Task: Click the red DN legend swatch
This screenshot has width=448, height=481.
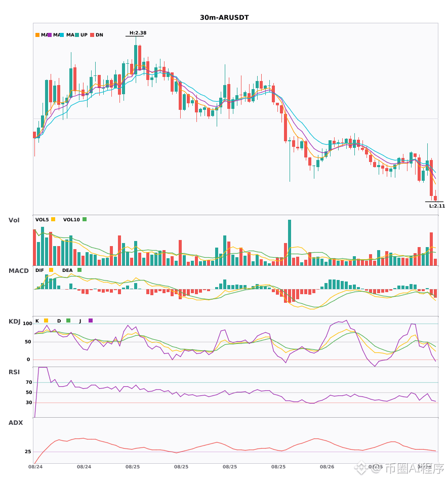Action: [x=92, y=35]
